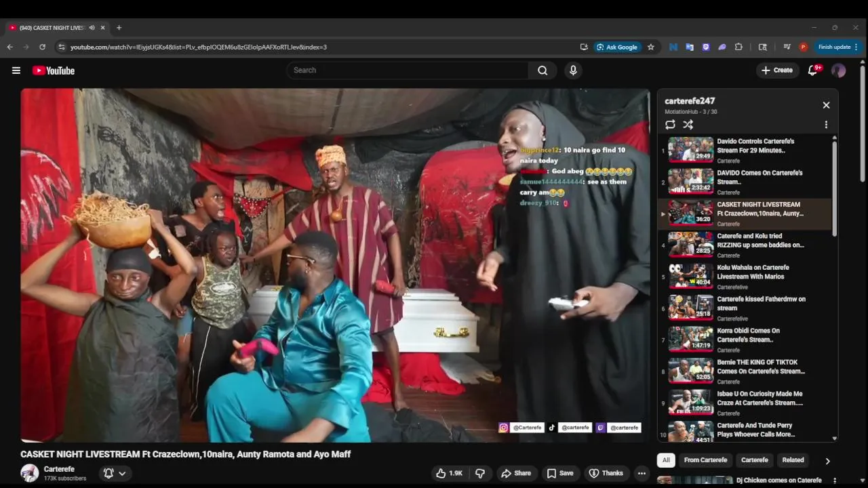Open the blue N extension icon
The height and width of the screenshot is (488, 868).
point(673,47)
